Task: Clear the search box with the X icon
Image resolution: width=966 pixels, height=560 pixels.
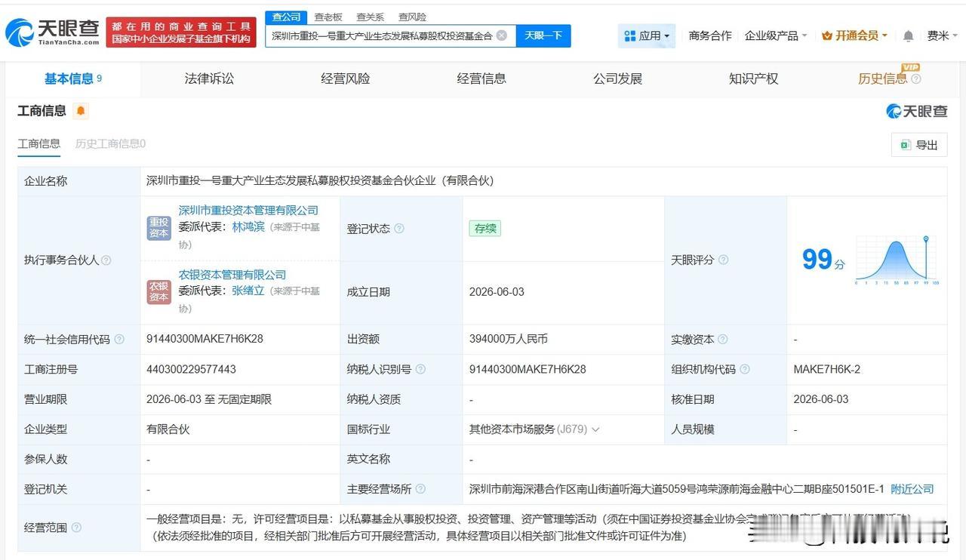Action: (501, 35)
